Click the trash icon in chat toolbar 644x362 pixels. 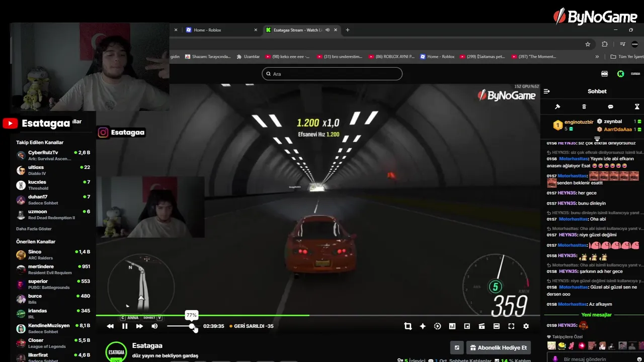584,107
